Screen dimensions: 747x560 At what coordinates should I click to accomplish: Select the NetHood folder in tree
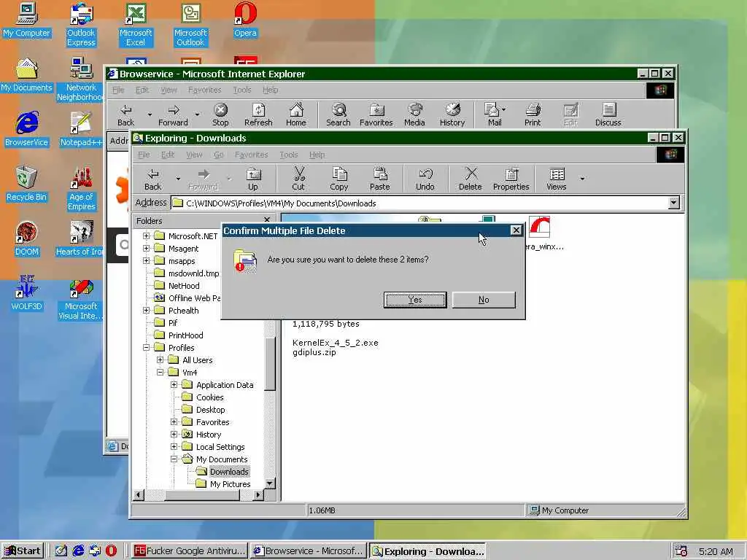tap(184, 285)
